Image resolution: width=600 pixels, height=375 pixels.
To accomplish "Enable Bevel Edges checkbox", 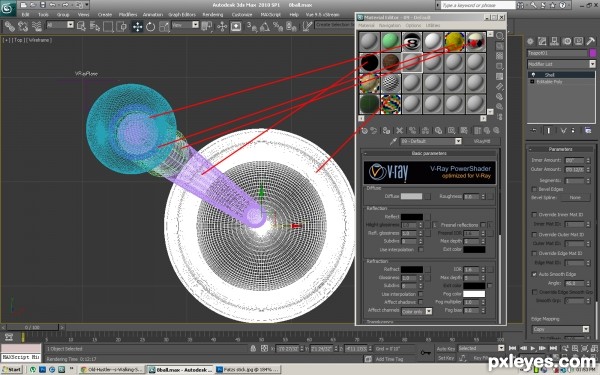I will click(x=534, y=189).
